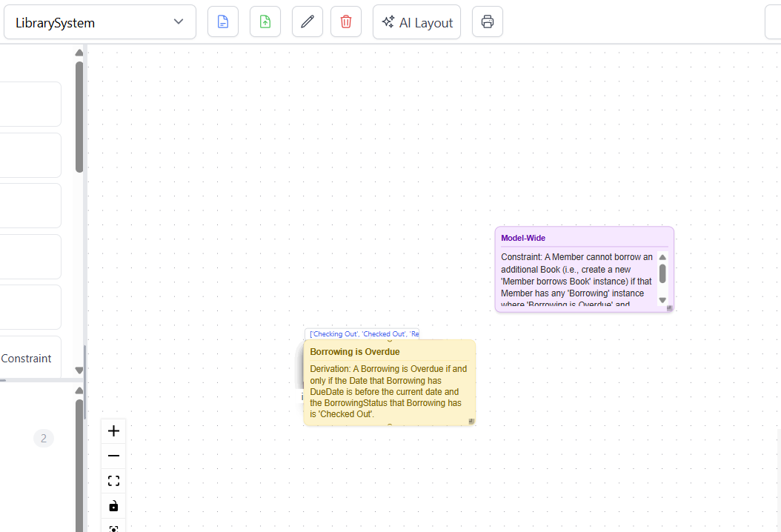Click the green upload file icon
The image size is (781, 532).
pos(265,22)
